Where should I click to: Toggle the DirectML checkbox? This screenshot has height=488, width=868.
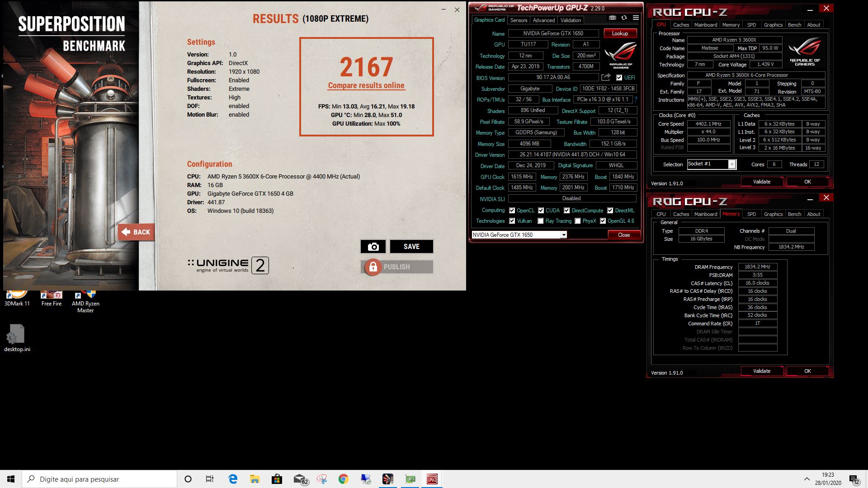pyautogui.click(x=610, y=211)
